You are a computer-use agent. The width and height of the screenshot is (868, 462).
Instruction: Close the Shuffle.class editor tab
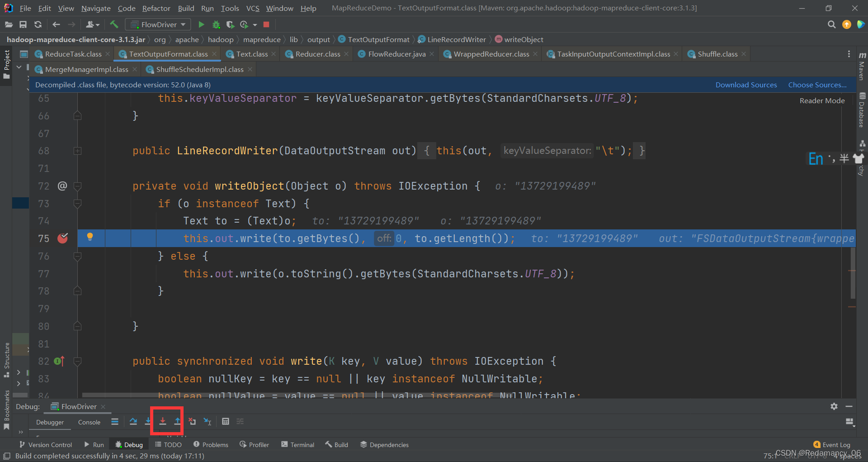point(744,54)
